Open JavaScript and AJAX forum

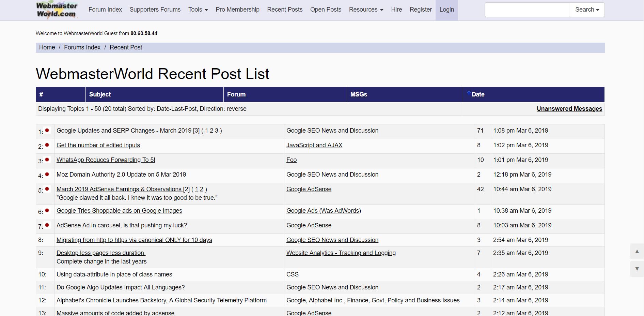point(314,145)
